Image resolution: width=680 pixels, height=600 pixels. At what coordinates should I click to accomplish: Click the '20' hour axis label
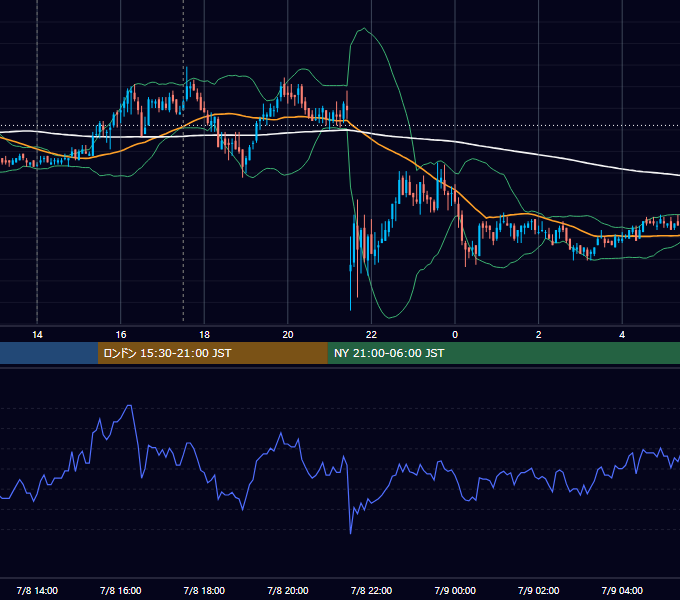point(288,335)
